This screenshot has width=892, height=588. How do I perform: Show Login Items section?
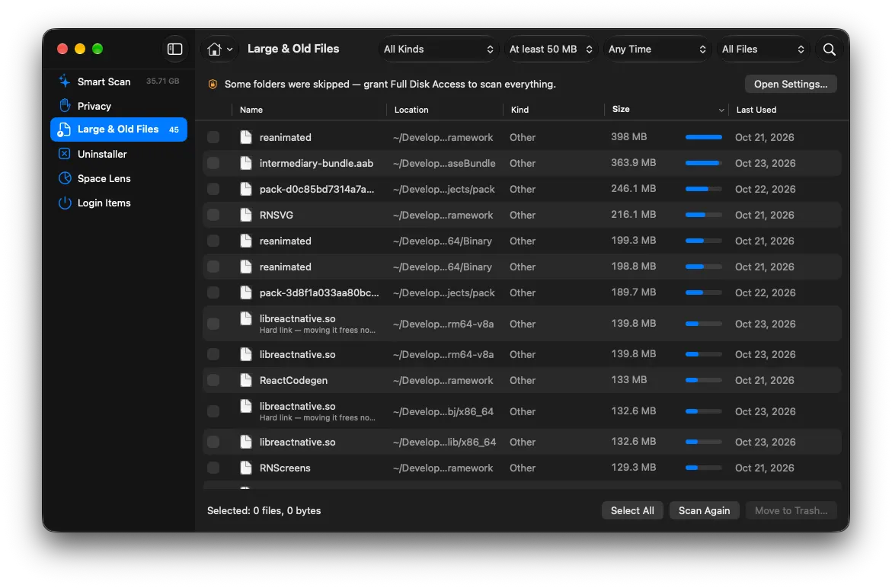[x=118, y=203]
